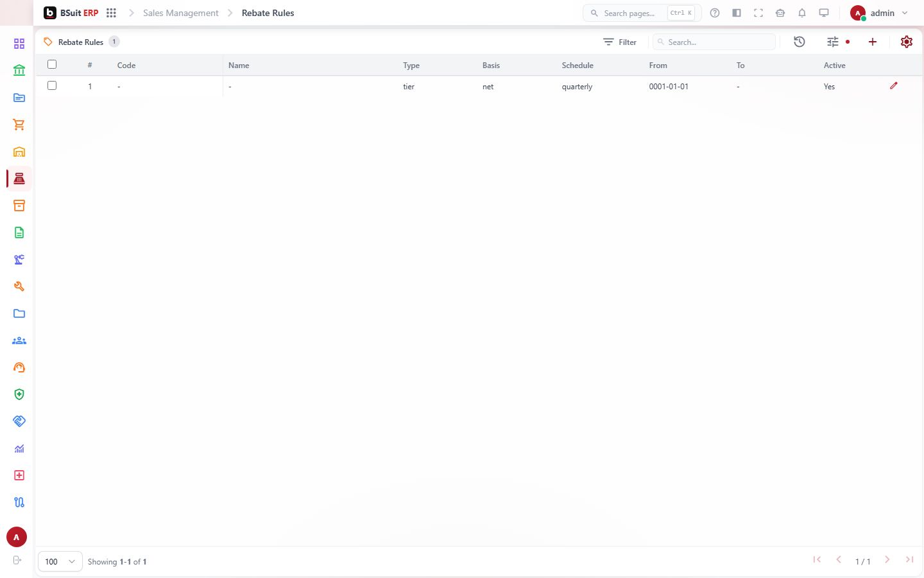Click the Rebate Rules tag title
The width and height of the screenshot is (924, 578).
pos(81,42)
